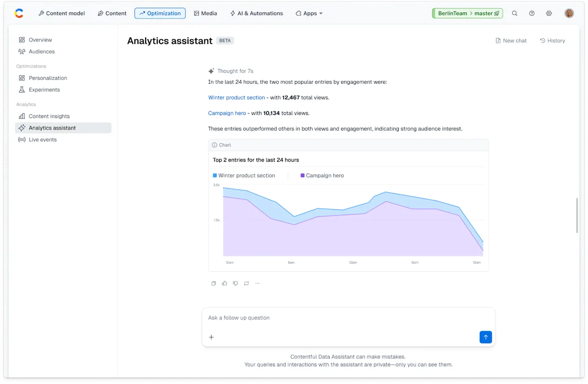Expand the Apps dropdown menu
This screenshot has height=384, width=588.
point(309,13)
